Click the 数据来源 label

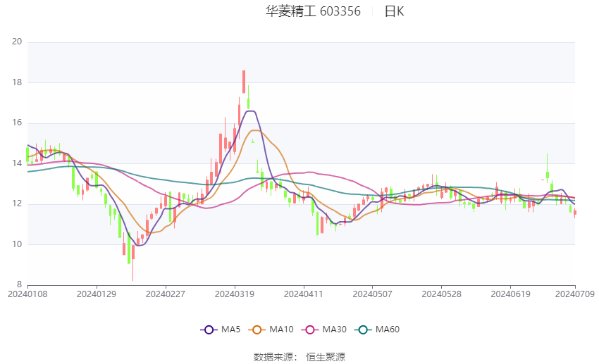click(273, 357)
